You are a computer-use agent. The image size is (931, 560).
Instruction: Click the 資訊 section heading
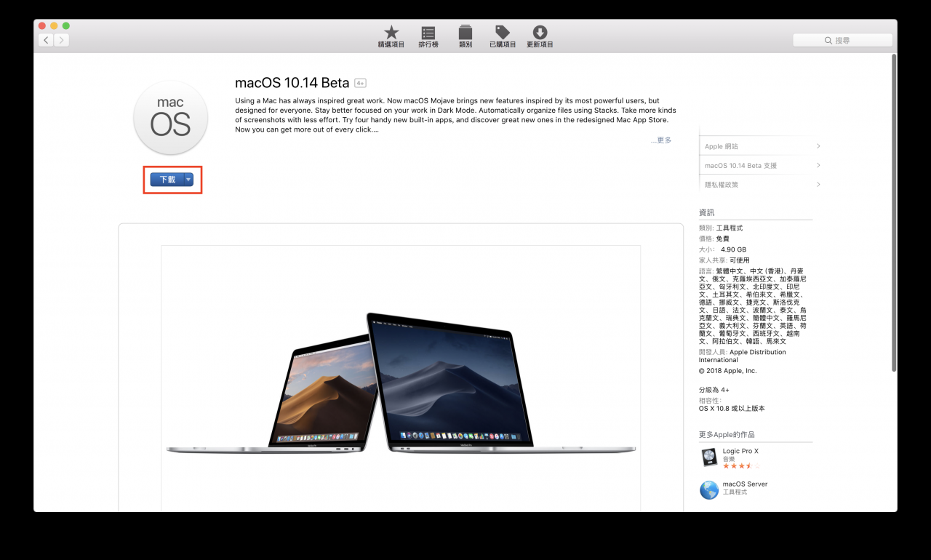pos(706,212)
